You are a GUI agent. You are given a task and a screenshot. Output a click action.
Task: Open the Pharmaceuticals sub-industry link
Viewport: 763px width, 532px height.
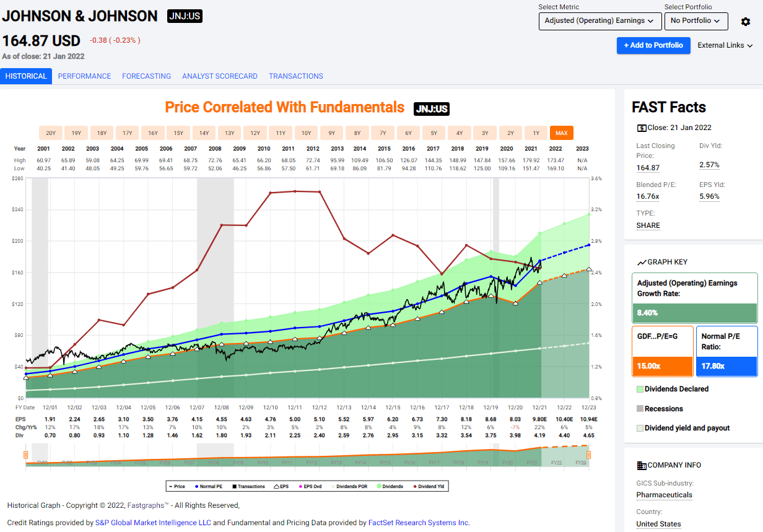(x=665, y=495)
